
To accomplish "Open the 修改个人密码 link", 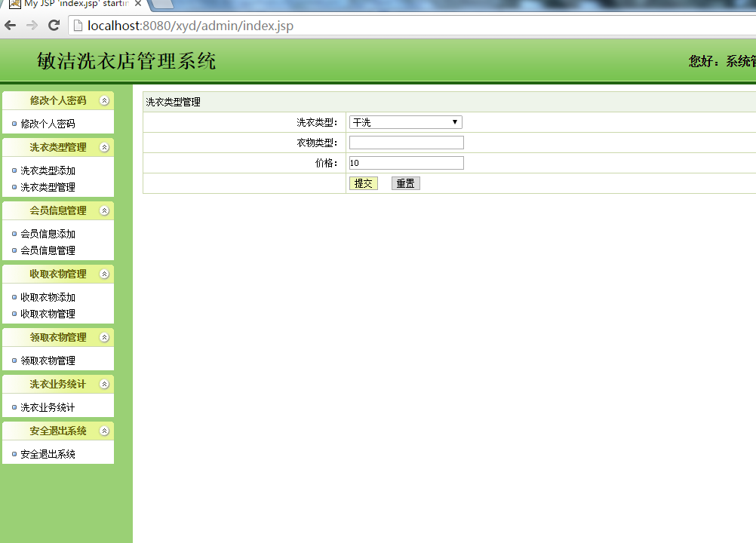I will tap(48, 124).
